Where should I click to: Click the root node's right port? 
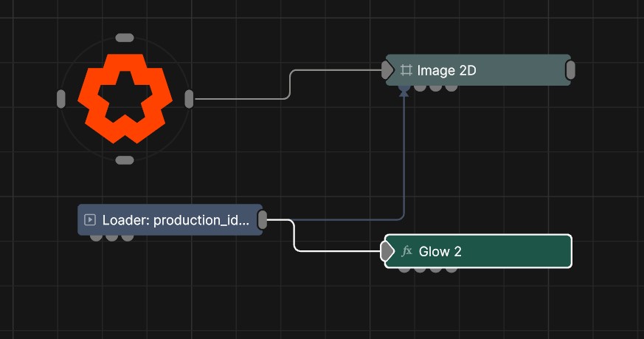(189, 99)
